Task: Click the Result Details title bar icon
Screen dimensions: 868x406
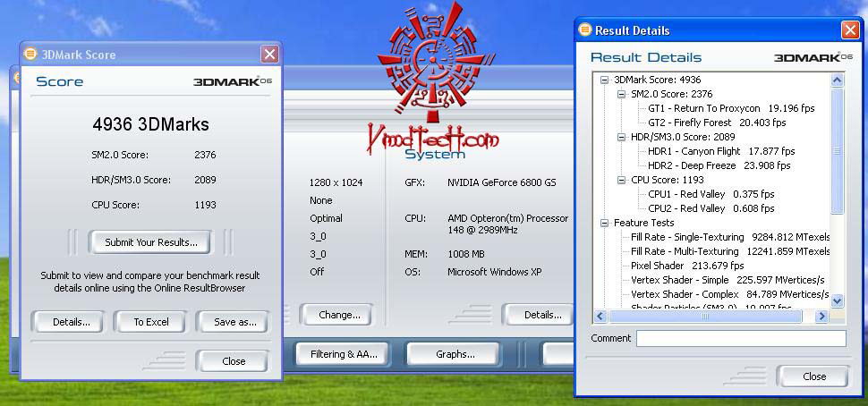Action: pyautogui.click(x=584, y=30)
